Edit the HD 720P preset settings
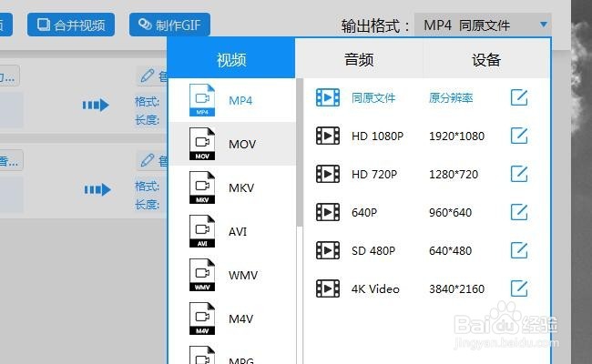Screen dimensions: 592x364 click(519, 174)
